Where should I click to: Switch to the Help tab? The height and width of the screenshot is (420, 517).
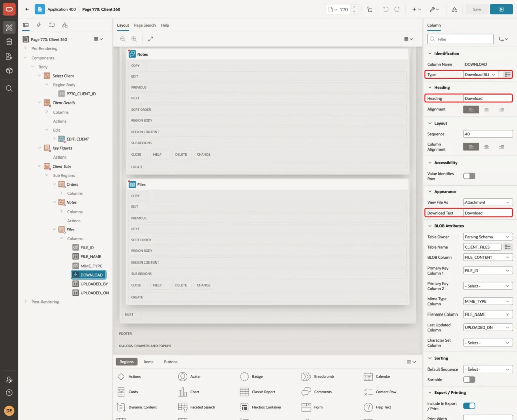tap(165, 25)
